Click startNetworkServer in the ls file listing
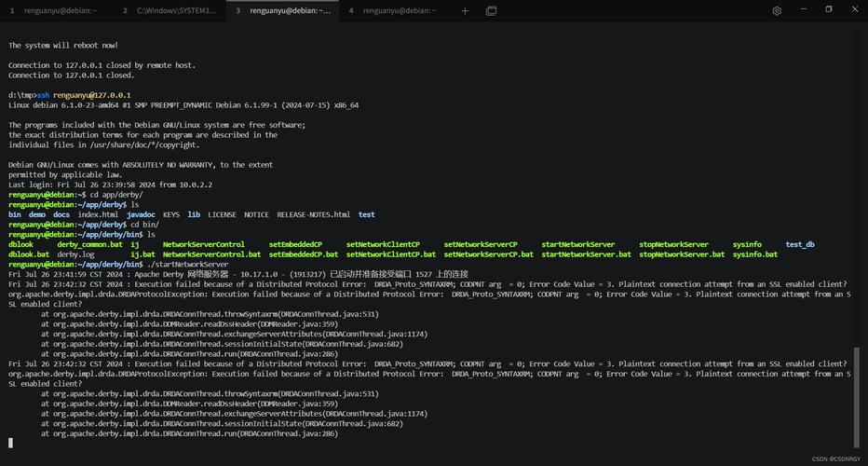Screen dimensions: 868x466 pos(577,244)
